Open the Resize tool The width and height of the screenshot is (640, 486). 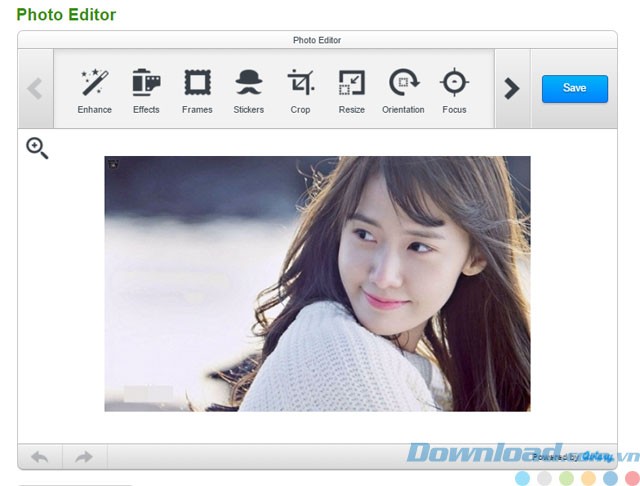[351, 90]
